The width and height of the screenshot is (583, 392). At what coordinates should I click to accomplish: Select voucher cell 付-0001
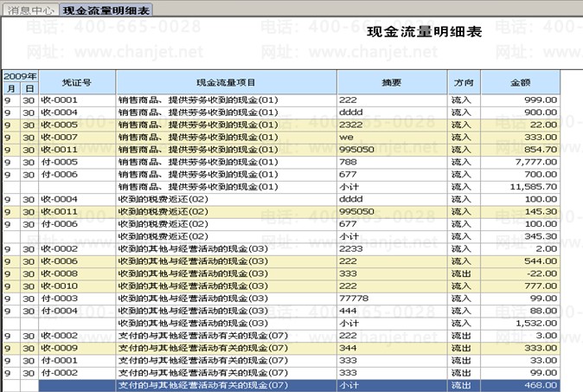click(x=77, y=361)
